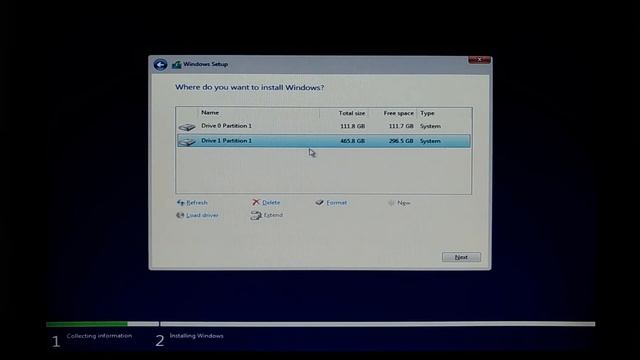Image resolution: width=640 pixels, height=360 pixels.
Task: Click the Collecting information step label
Action: [x=99, y=336]
